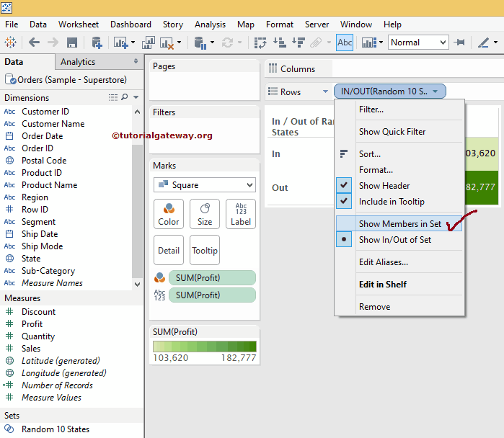The width and height of the screenshot is (504, 438).
Task: Toggle the Abc mark labels button
Action: [x=345, y=43]
